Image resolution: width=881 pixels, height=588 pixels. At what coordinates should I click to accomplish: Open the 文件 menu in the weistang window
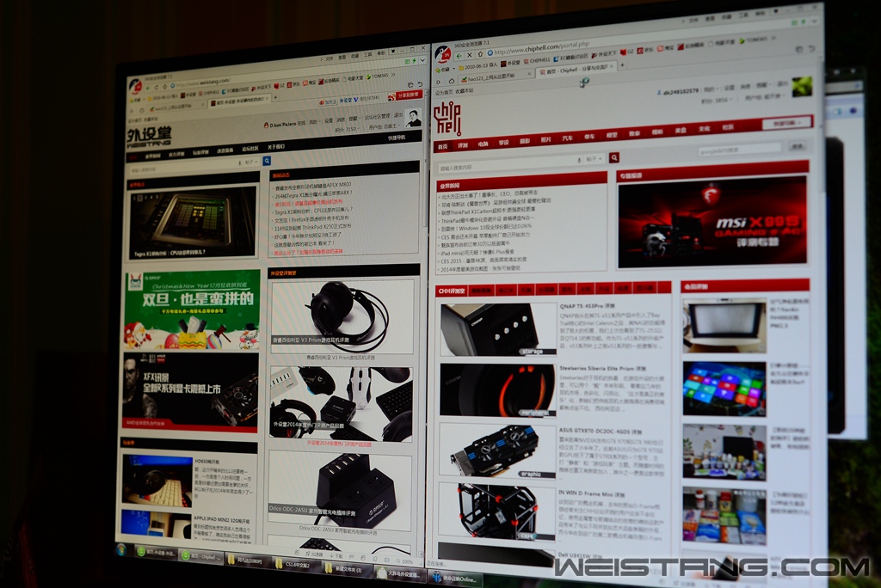coord(329,58)
